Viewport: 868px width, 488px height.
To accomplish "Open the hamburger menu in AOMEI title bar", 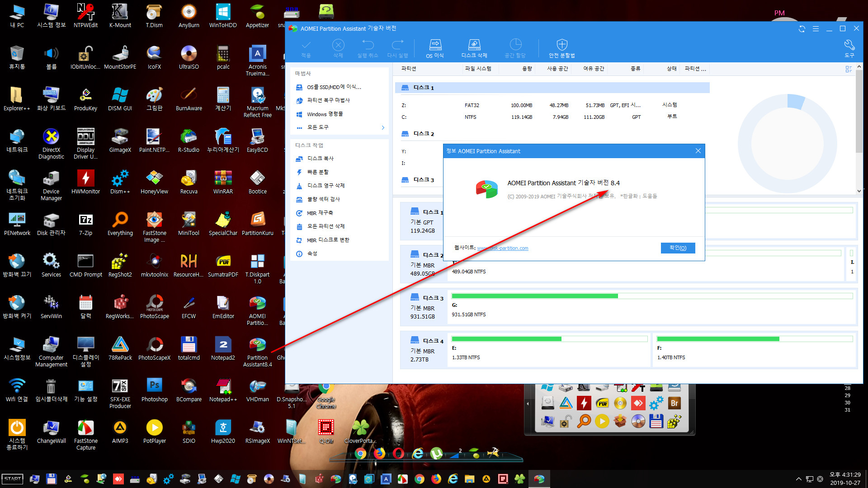I will 816,28.
